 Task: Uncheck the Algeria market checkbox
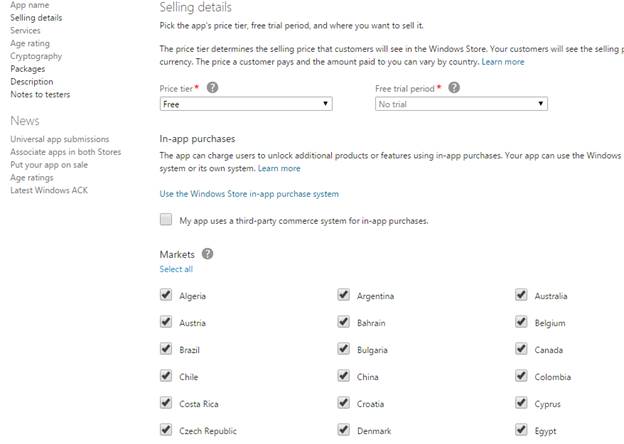166,295
